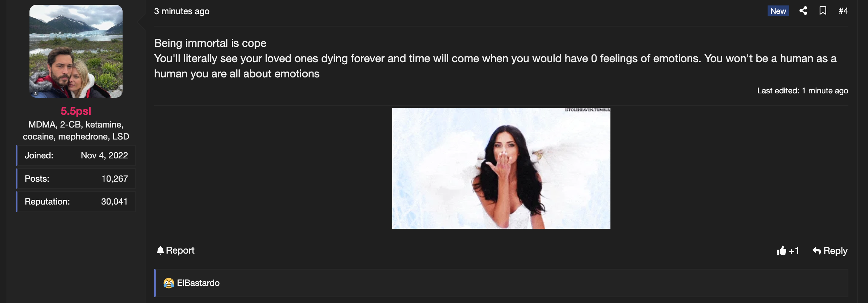Click the small status icon on the avatar

(36, 93)
